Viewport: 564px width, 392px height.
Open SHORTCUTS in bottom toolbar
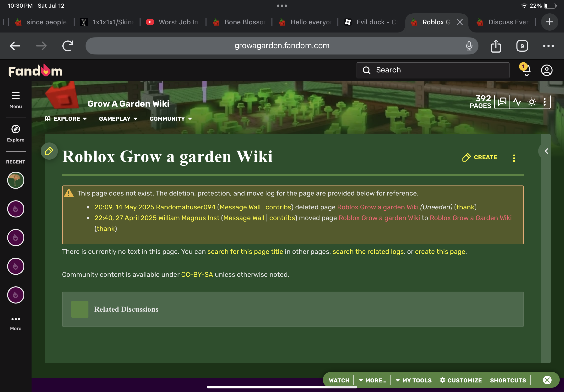click(508, 380)
